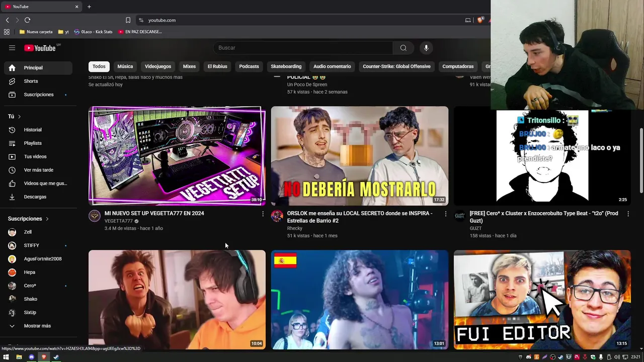Click the Buscar search field

[x=303, y=48]
